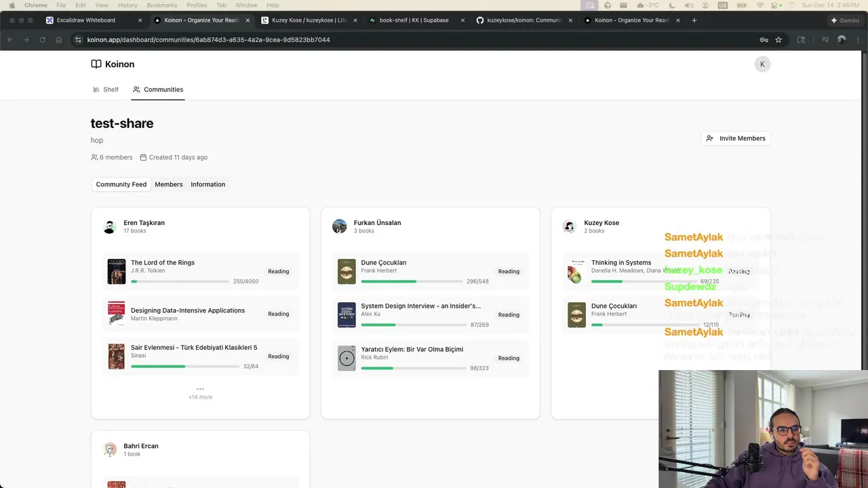The width and height of the screenshot is (868, 488).
Task: Click browser back arrow button
Action: [x=10, y=40]
